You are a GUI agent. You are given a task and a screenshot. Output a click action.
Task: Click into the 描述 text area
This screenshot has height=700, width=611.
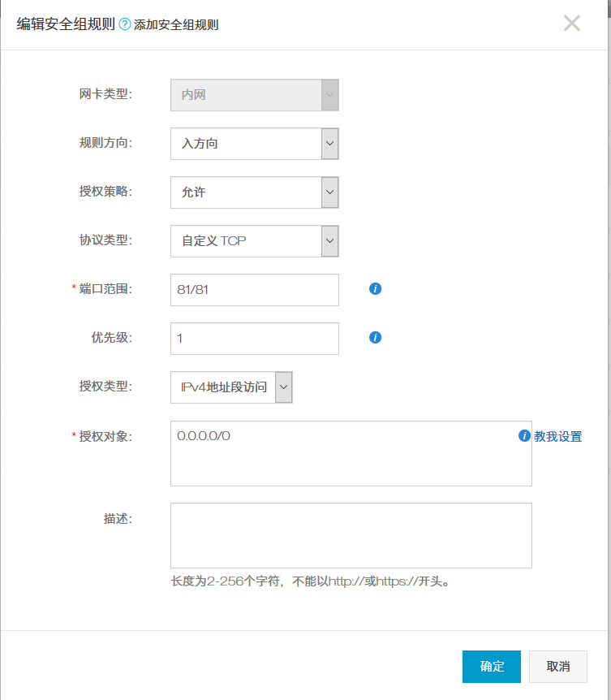(x=351, y=535)
